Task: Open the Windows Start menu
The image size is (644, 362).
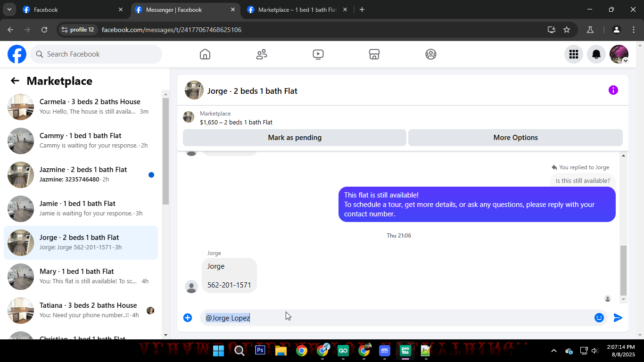Action: 218,350
